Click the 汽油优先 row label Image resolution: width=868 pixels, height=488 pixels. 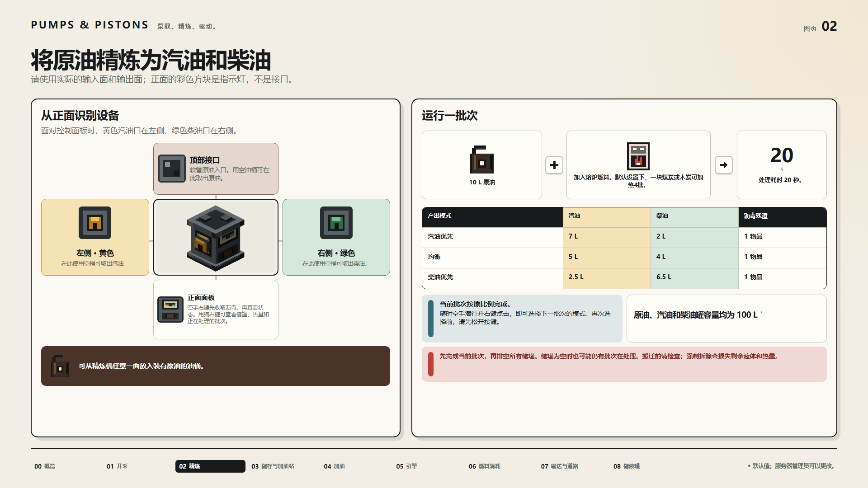(x=440, y=236)
